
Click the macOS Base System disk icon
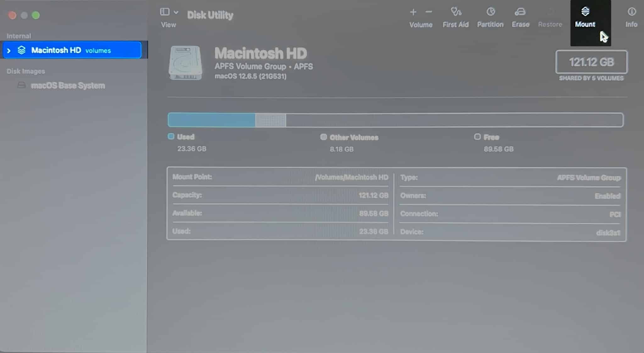pos(21,85)
